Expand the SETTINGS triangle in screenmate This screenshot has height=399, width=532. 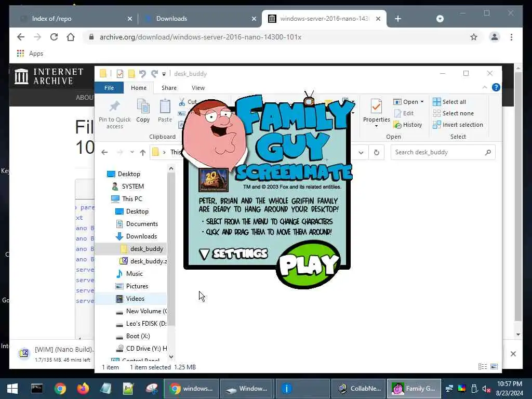[204, 254]
